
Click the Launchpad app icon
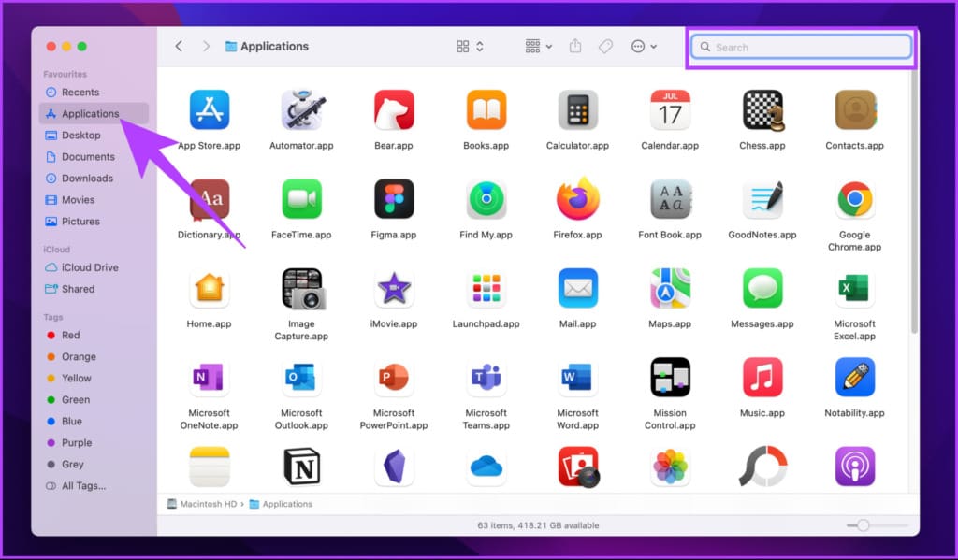click(x=486, y=288)
